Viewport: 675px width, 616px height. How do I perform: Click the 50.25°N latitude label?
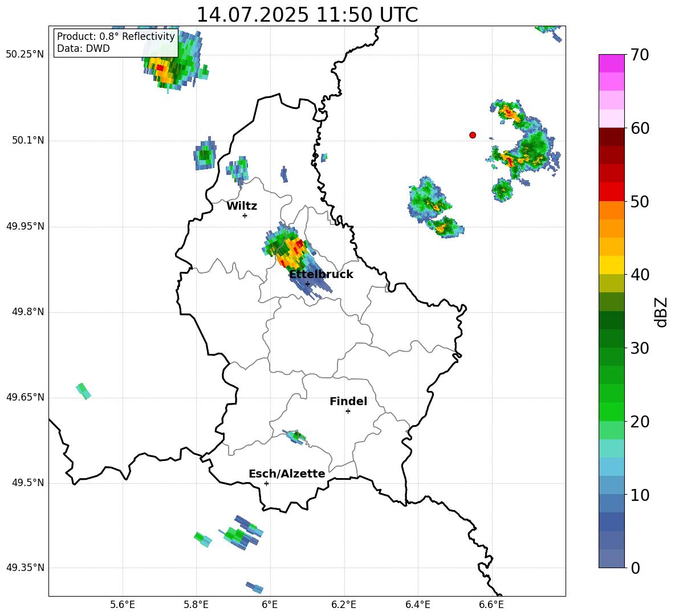[25, 55]
